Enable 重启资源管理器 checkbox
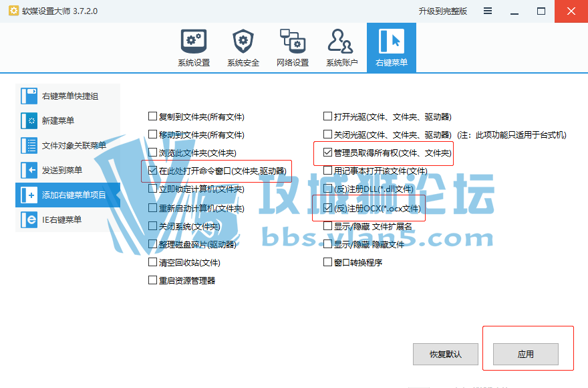Viewport: 588px width, 388px height. [152, 280]
